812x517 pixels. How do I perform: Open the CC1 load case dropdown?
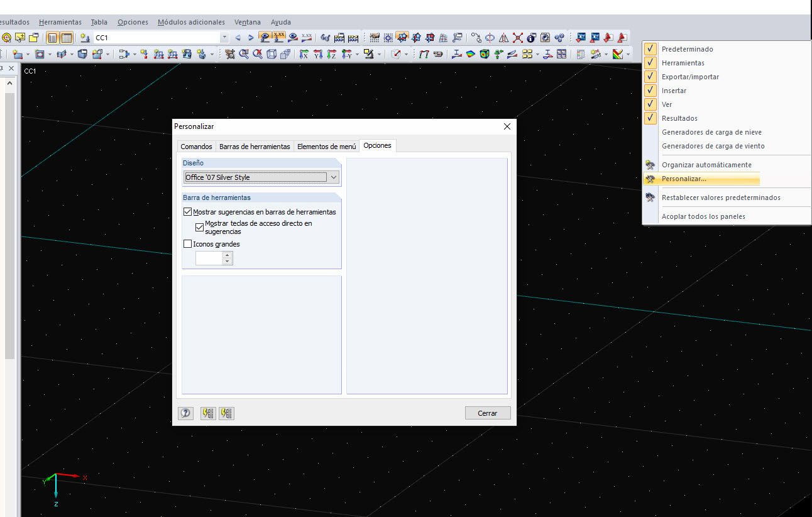click(x=225, y=38)
